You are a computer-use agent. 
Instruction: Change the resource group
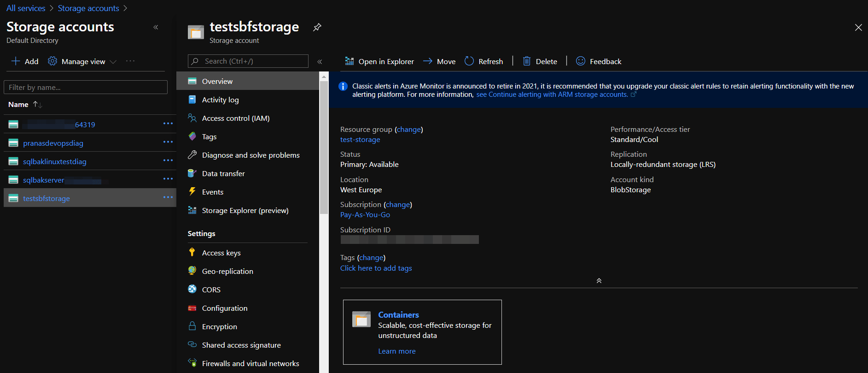coord(409,130)
